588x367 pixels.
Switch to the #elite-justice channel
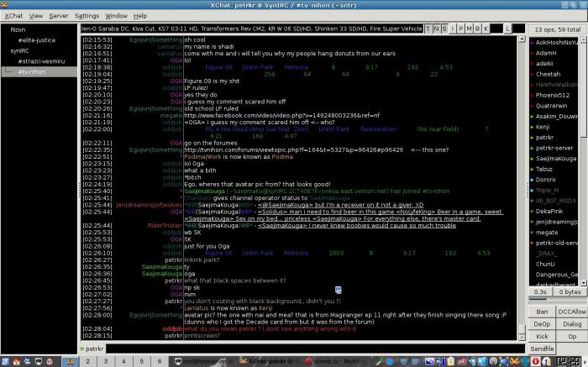36,40
